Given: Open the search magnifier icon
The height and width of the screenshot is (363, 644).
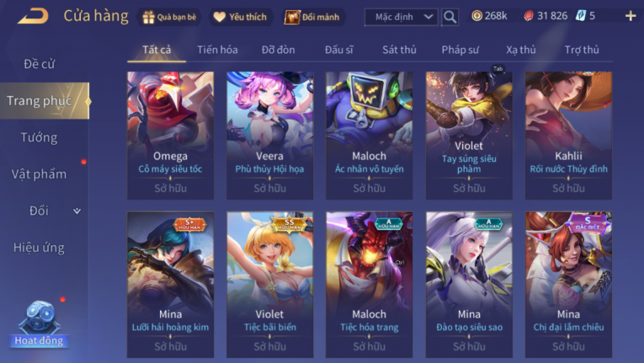Looking at the screenshot, I should pos(450,17).
